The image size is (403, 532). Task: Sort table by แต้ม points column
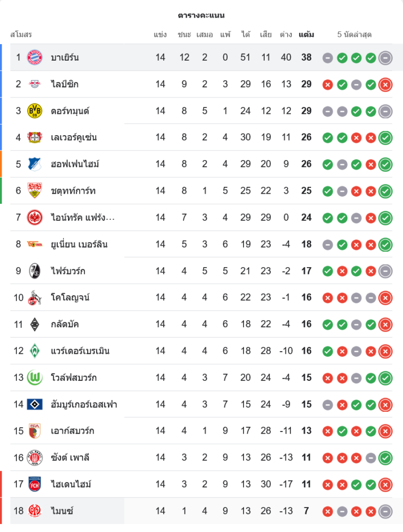306,35
